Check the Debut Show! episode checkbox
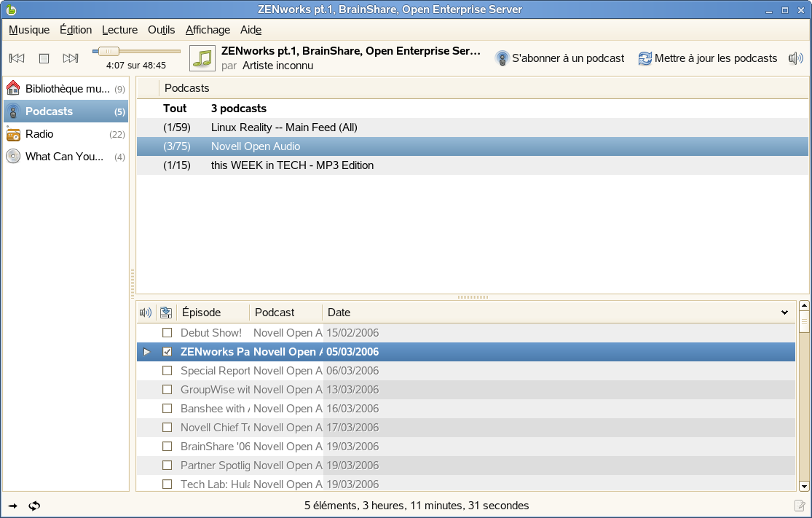The width and height of the screenshot is (812, 518). click(x=167, y=332)
